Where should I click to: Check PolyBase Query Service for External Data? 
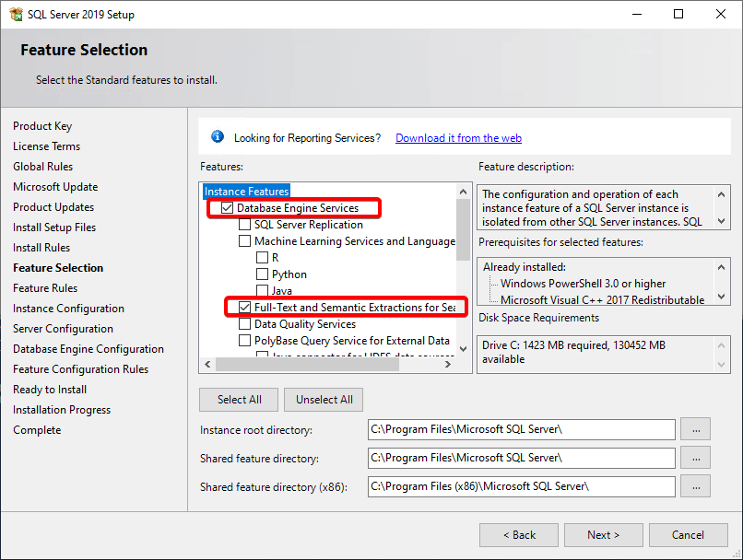[244, 341]
